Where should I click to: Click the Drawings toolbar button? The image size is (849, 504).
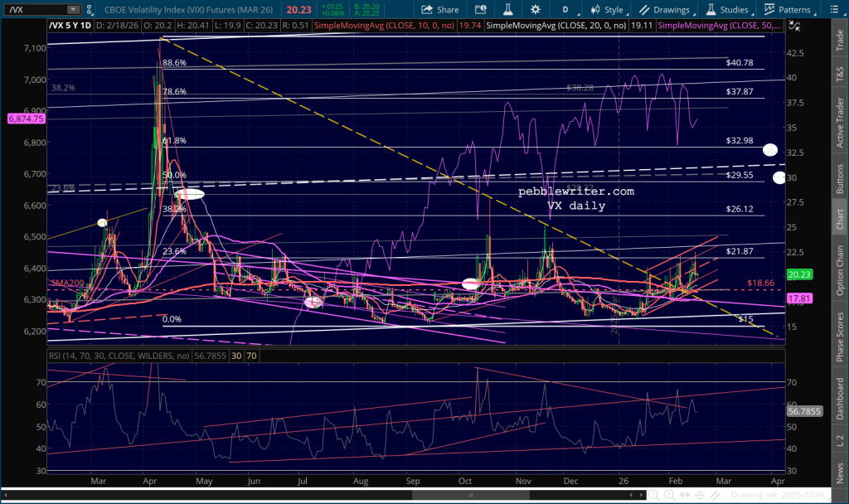[x=663, y=10]
